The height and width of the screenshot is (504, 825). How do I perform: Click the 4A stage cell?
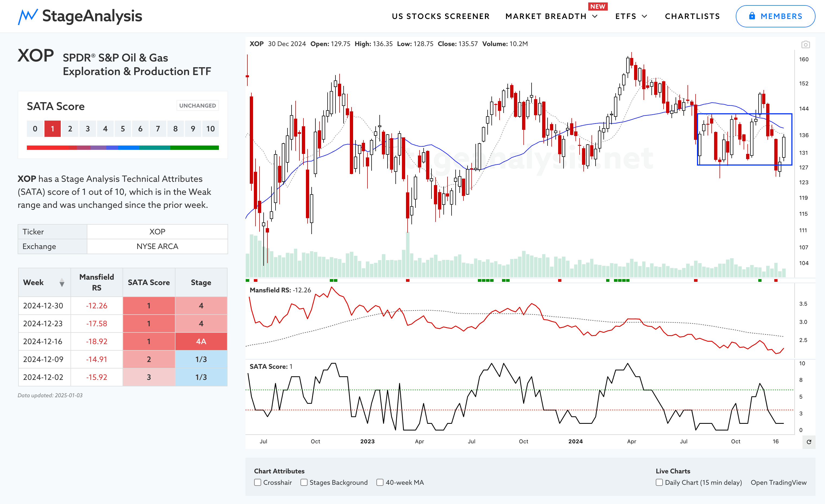pyautogui.click(x=201, y=341)
